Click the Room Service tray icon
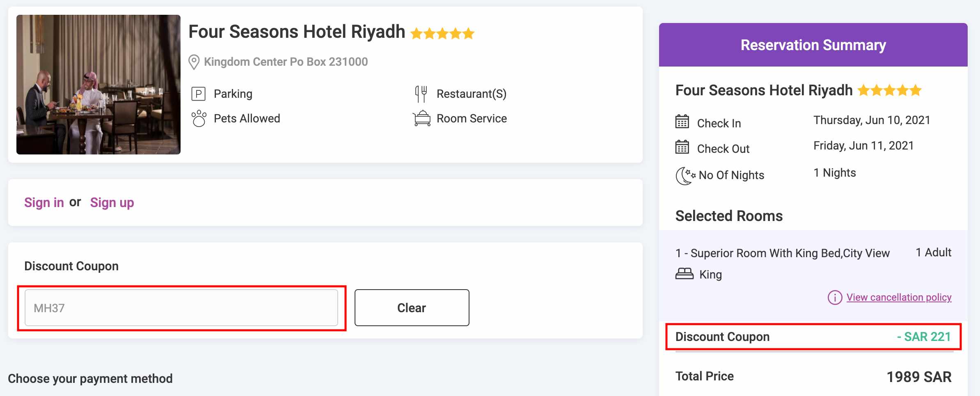This screenshot has height=396, width=980. pyautogui.click(x=422, y=118)
